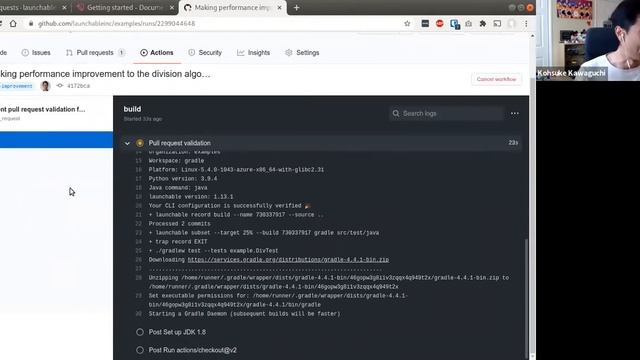This screenshot has height=360, width=640.
Task: Click the build job title heading
Action: pyautogui.click(x=132, y=109)
